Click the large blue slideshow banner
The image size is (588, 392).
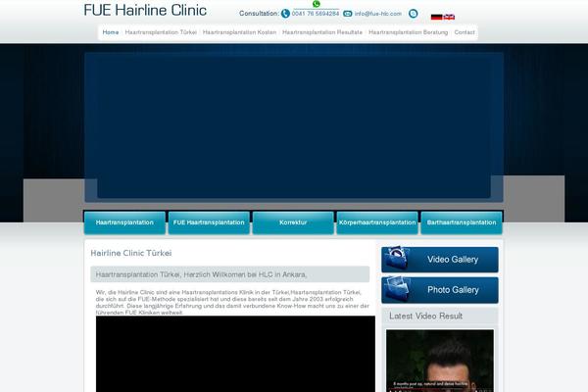click(x=294, y=126)
